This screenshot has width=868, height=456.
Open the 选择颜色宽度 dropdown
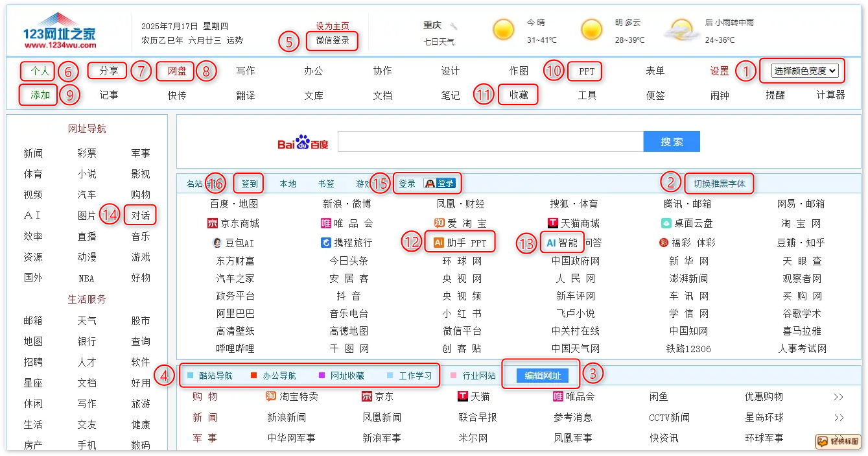[x=804, y=71]
